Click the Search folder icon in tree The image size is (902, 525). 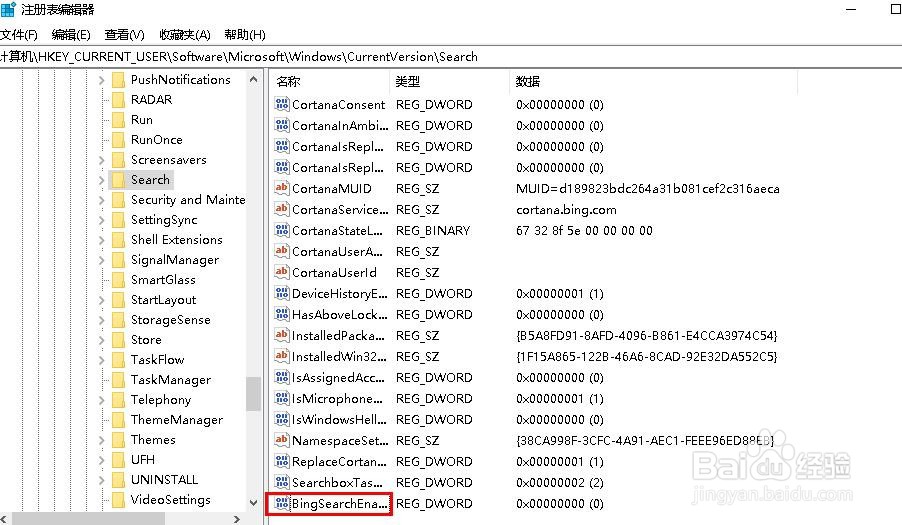118,180
